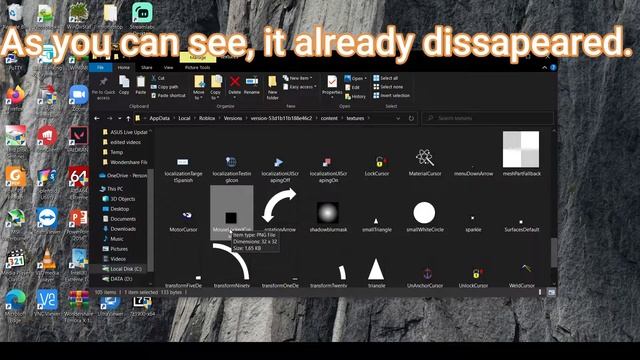Select OneDrive in the navigation pane
640x360 pixels.
pyautogui.click(x=123, y=176)
